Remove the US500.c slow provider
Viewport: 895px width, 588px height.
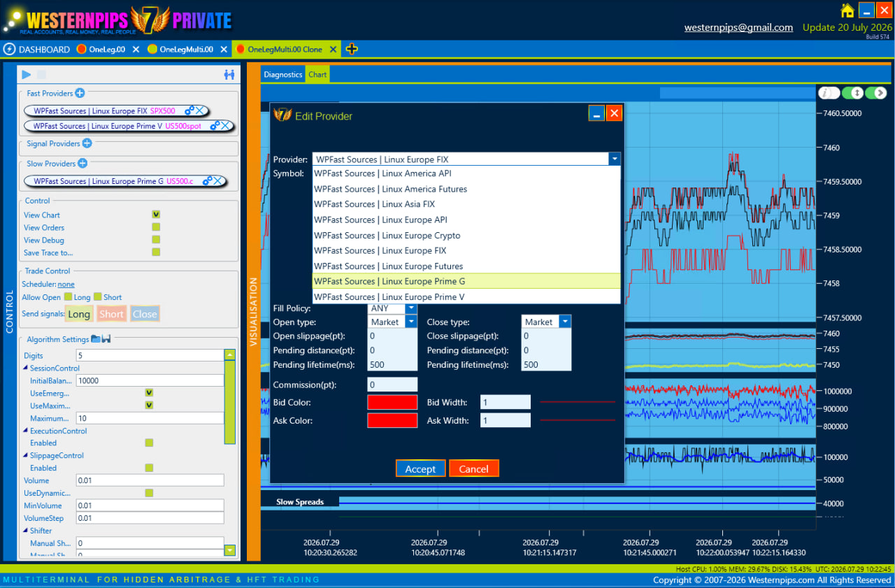click(x=218, y=181)
